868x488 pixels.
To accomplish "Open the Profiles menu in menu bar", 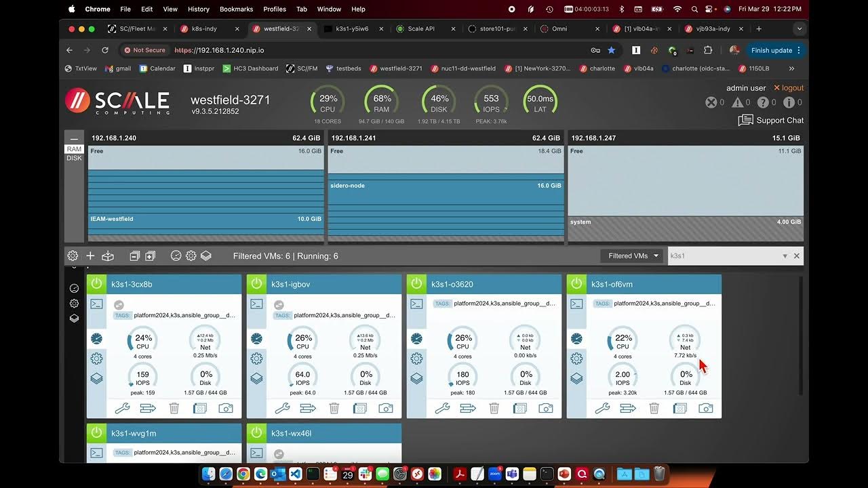I will tap(275, 9).
